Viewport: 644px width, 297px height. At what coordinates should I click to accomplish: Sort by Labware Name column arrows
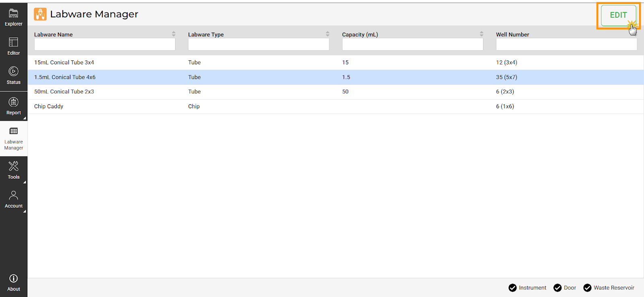tap(173, 34)
